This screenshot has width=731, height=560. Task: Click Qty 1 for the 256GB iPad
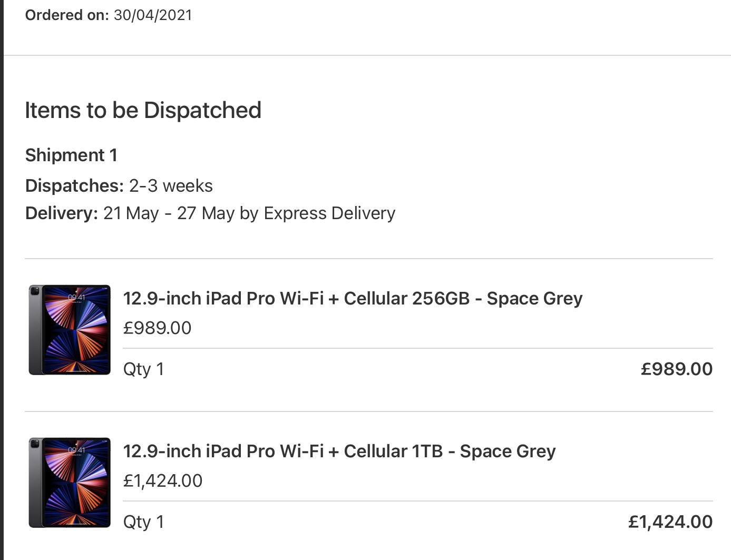pyautogui.click(x=143, y=369)
